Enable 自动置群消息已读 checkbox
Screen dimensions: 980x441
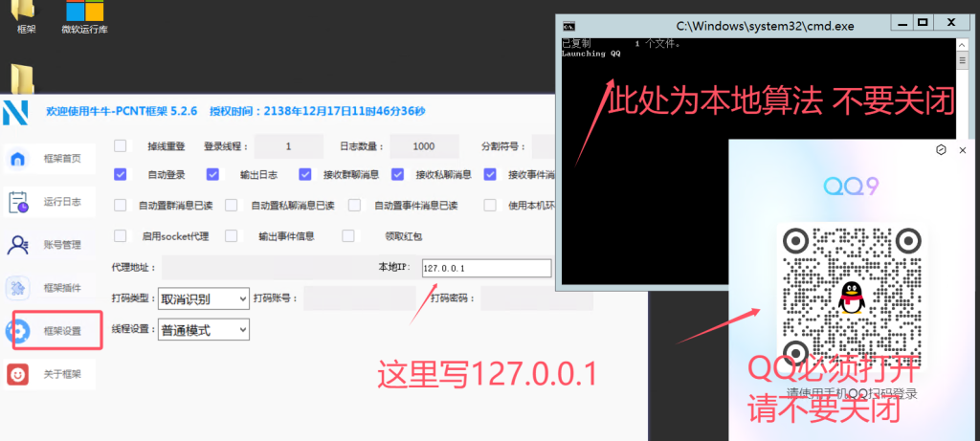click(120, 205)
